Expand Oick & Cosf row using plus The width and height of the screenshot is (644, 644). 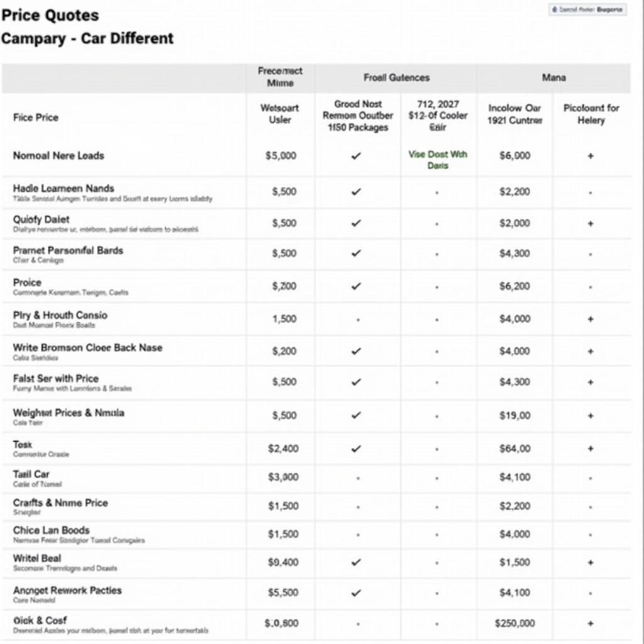(x=591, y=623)
